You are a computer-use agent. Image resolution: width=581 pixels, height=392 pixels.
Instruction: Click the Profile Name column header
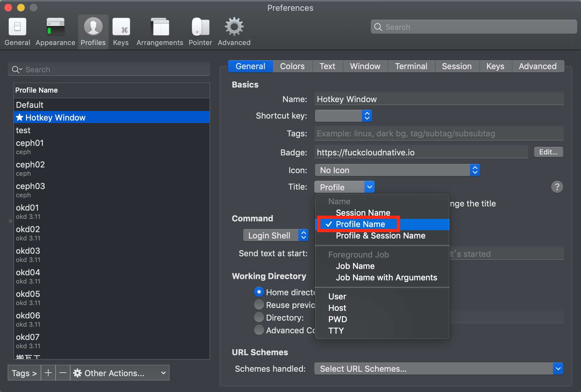[x=112, y=90]
